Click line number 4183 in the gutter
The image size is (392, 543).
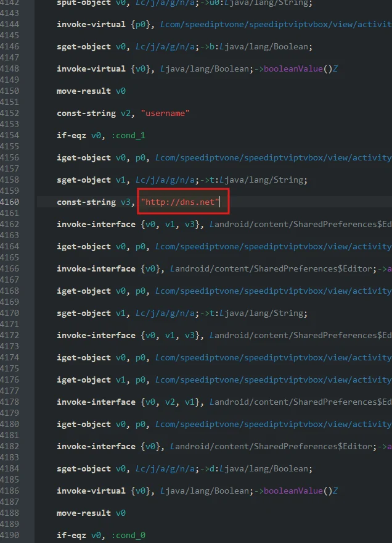coord(10,457)
